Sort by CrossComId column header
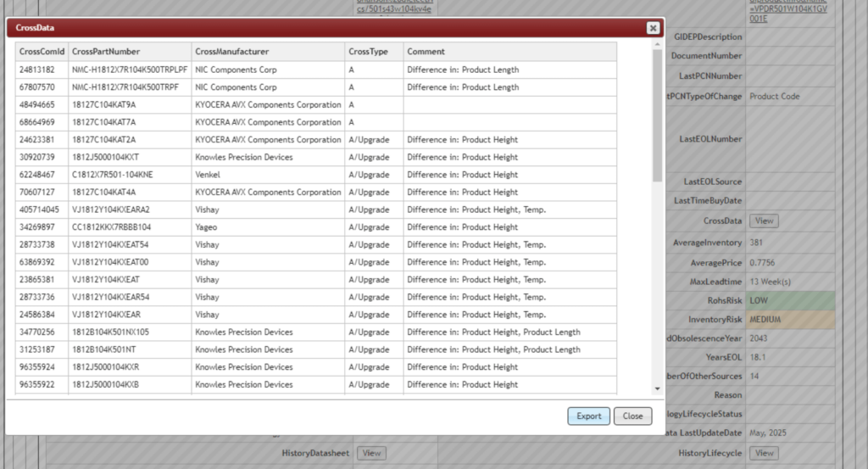This screenshot has width=868, height=469. 42,52
